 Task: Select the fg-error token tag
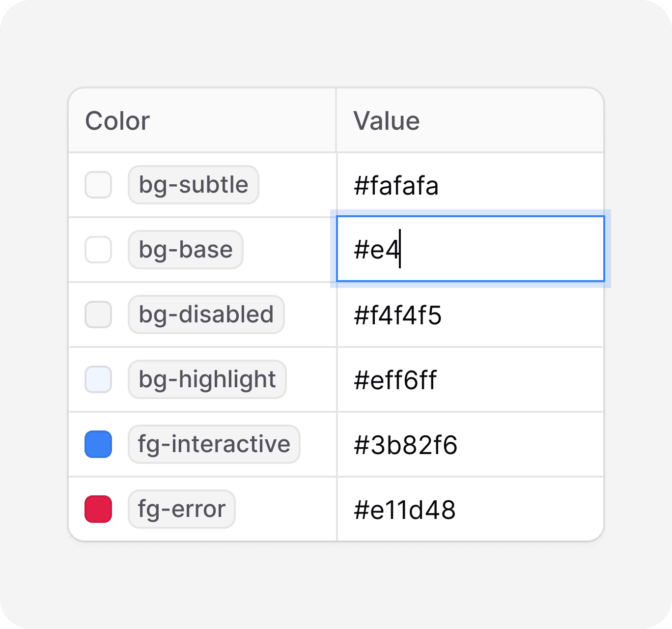tap(182, 509)
